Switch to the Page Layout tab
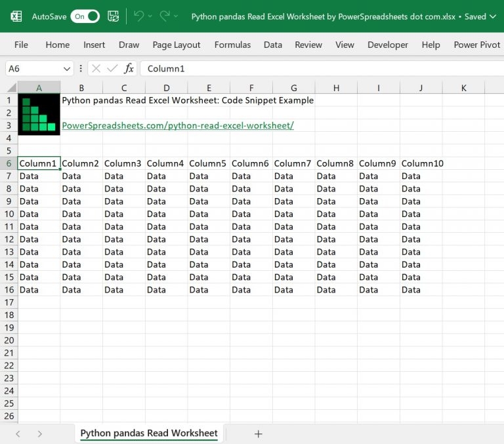Viewport: 504px width, 444px height. pyautogui.click(x=177, y=45)
